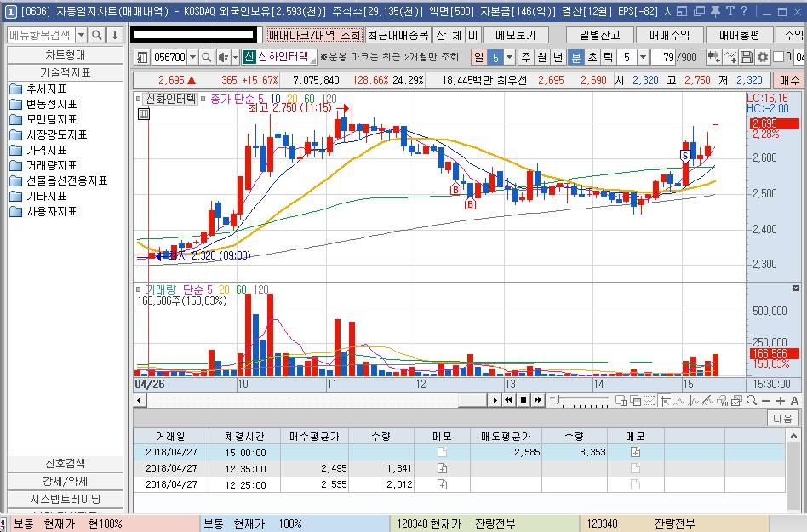Open the minute interval dropdown showing 5
807x532 pixels.
pos(643,57)
